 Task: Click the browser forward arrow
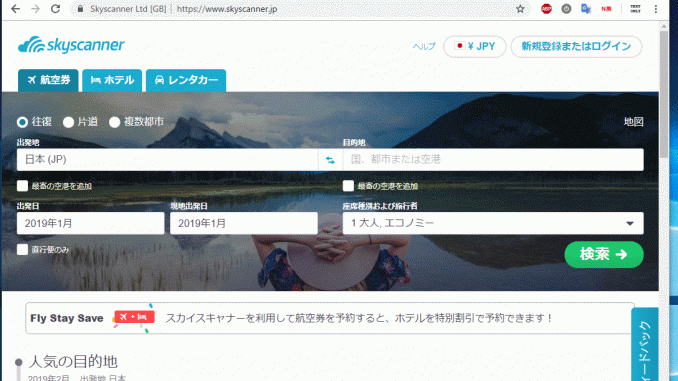click(x=35, y=9)
